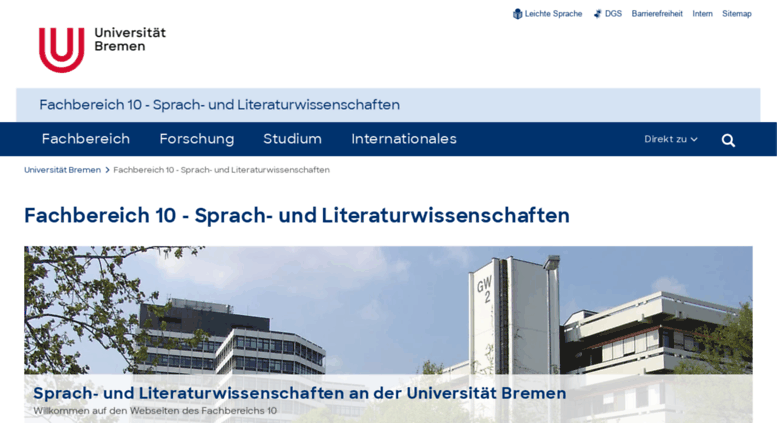The width and height of the screenshot is (777, 423).
Task: Click the Fachbereich 10 light blue banner title
Action: point(220,105)
